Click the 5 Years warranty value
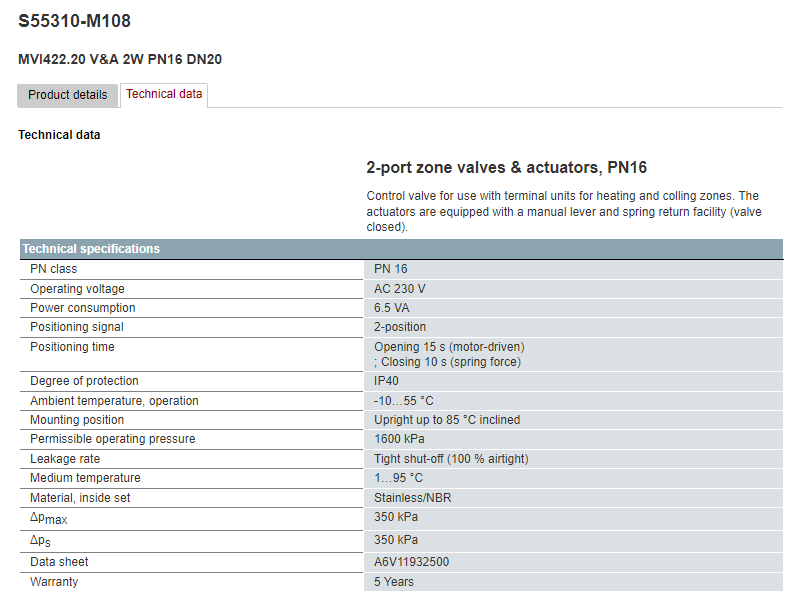 point(394,582)
